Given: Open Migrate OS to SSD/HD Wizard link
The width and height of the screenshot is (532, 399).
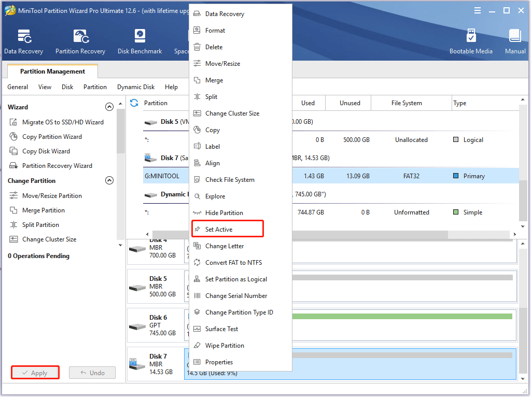Looking at the screenshot, I should coord(63,122).
